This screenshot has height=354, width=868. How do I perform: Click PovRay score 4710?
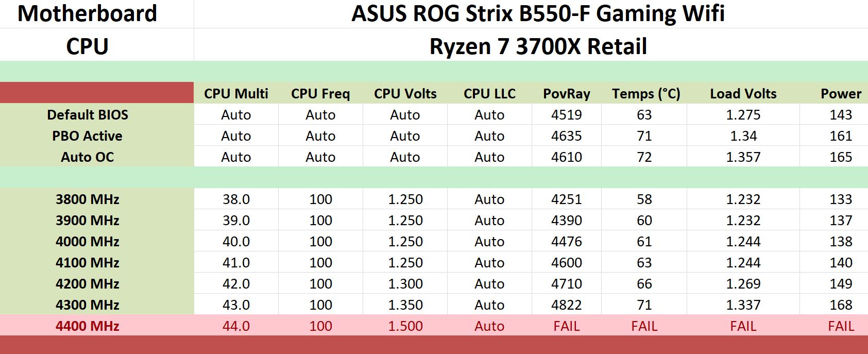(567, 284)
